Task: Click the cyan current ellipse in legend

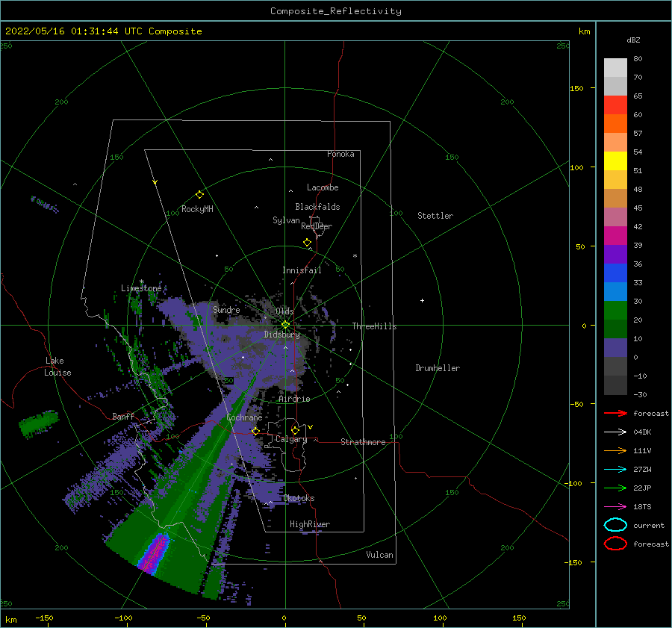Action: [x=615, y=525]
